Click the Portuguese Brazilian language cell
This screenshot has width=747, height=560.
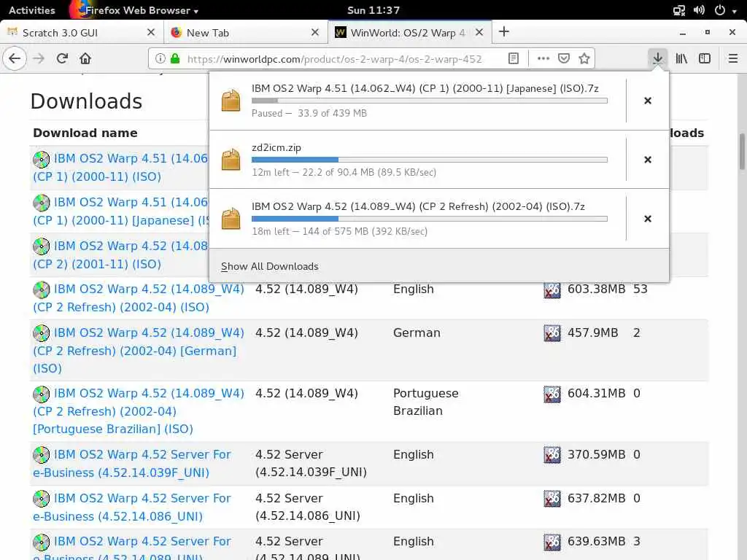pyautogui.click(x=425, y=402)
